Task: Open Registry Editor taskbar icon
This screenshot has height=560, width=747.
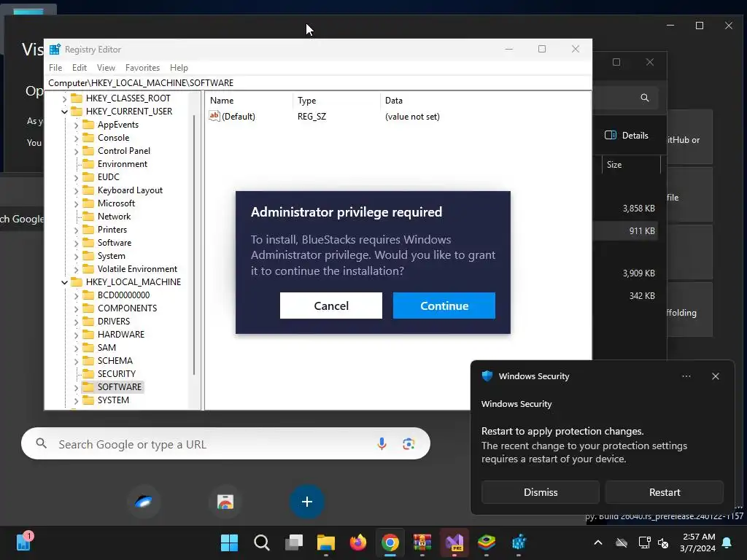Action: [x=519, y=542]
